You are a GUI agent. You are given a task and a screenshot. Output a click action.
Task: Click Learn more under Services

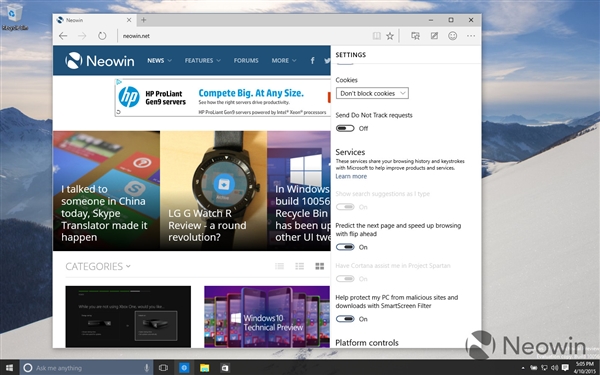point(351,176)
